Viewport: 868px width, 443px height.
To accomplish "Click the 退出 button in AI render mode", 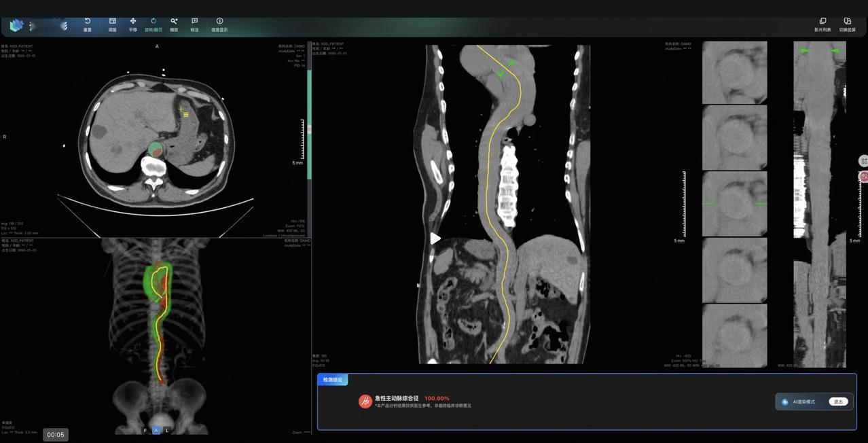I will (x=838, y=402).
